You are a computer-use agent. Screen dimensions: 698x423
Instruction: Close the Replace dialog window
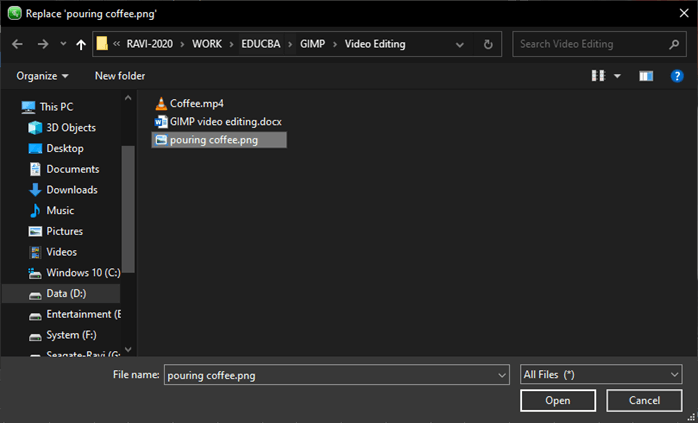(x=684, y=13)
